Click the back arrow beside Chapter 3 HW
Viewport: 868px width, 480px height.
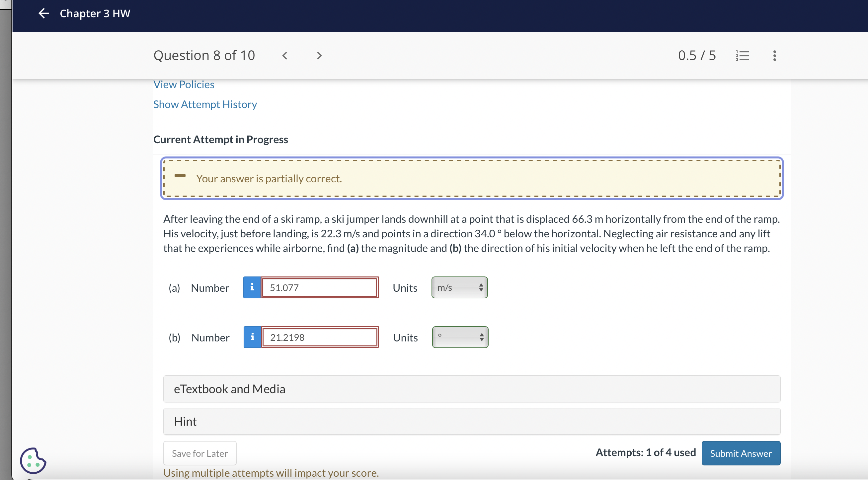click(44, 14)
